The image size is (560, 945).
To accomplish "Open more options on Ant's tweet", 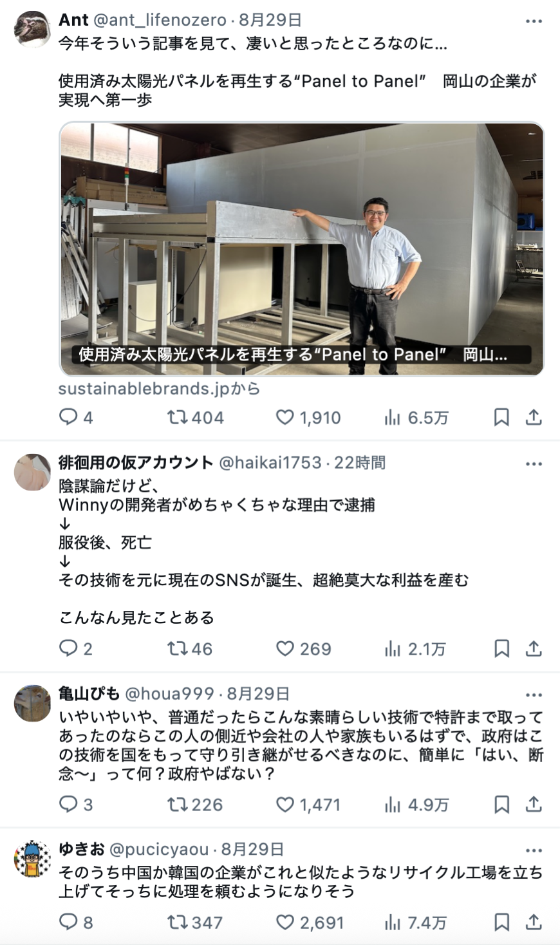I will click(534, 21).
